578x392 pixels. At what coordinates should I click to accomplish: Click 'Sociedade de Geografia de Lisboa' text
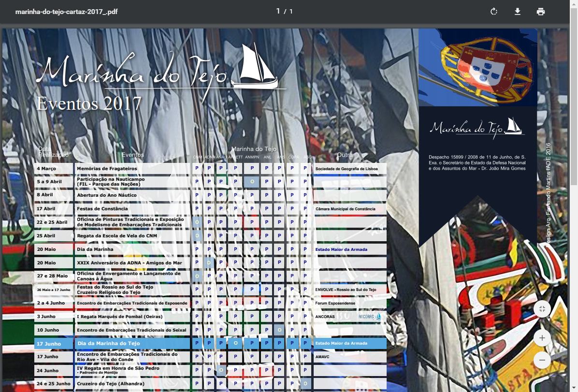pos(347,169)
